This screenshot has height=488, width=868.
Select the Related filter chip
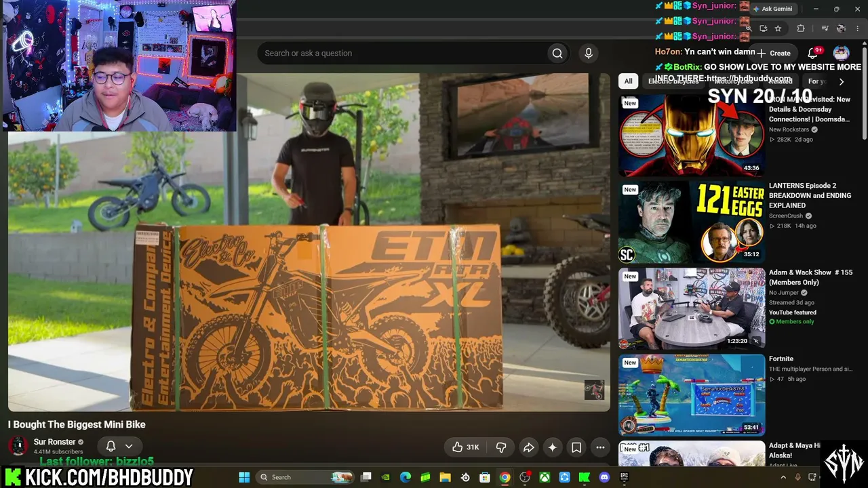tap(781, 81)
